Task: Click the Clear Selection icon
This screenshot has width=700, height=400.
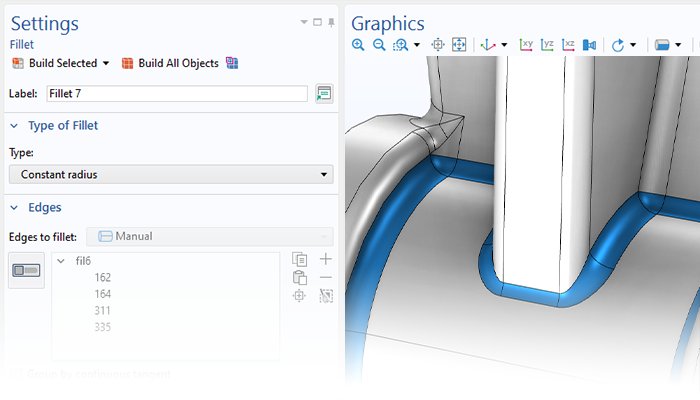Action: pyautogui.click(x=326, y=296)
